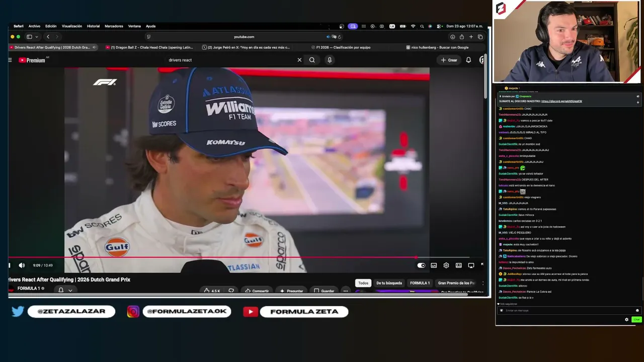Open emote picker in chat input
The width and height of the screenshot is (644, 362).
(x=637, y=310)
